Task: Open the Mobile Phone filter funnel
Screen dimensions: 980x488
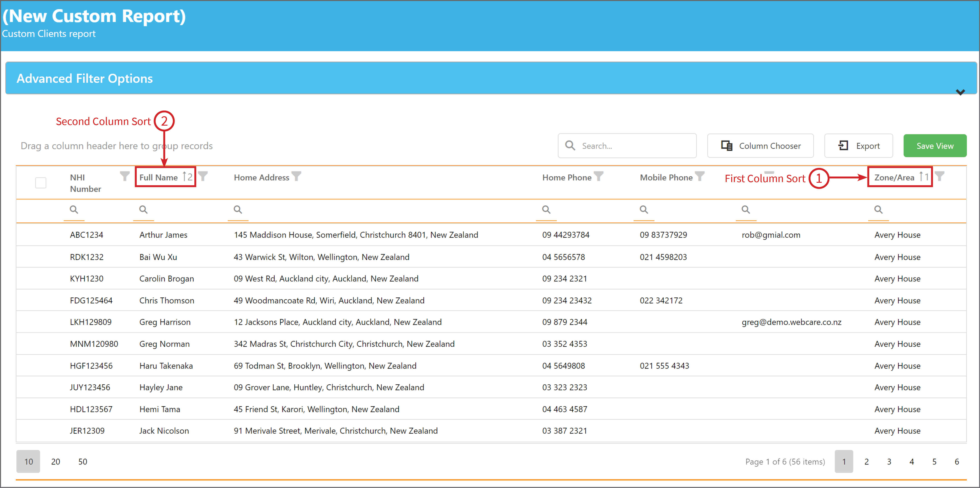Action: click(700, 176)
